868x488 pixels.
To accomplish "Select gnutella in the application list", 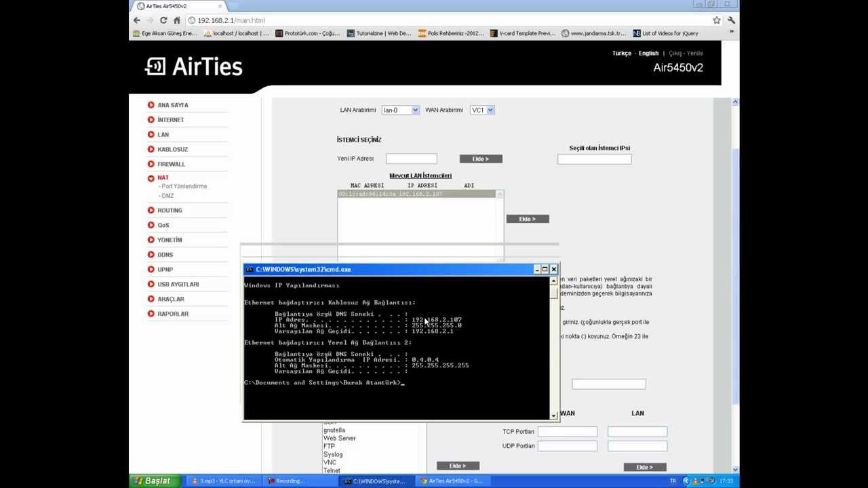I will (x=334, y=430).
